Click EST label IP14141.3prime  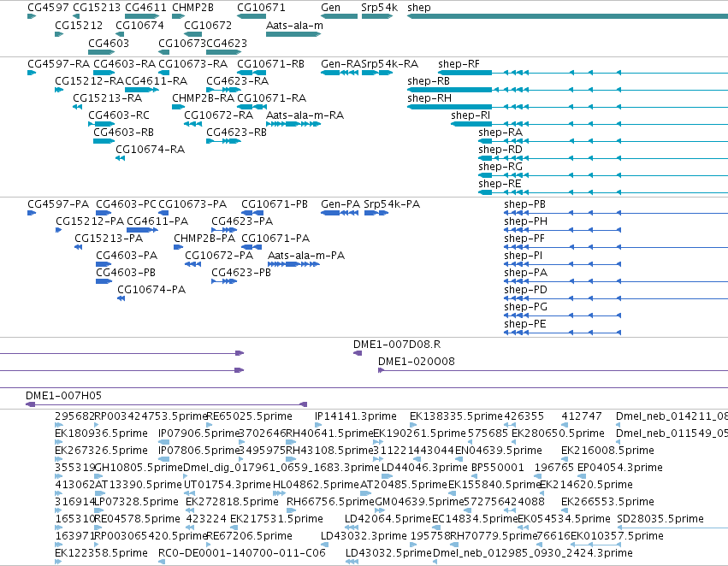click(x=356, y=416)
